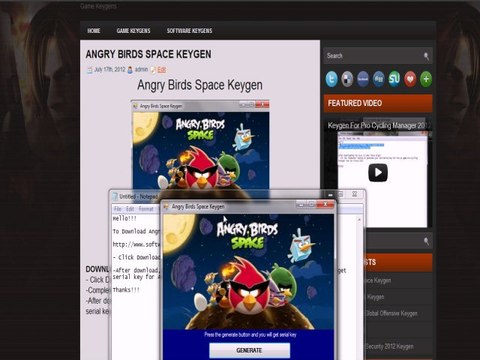Open the Twitter share icon
This screenshot has height=360, width=480.
point(331,79)
